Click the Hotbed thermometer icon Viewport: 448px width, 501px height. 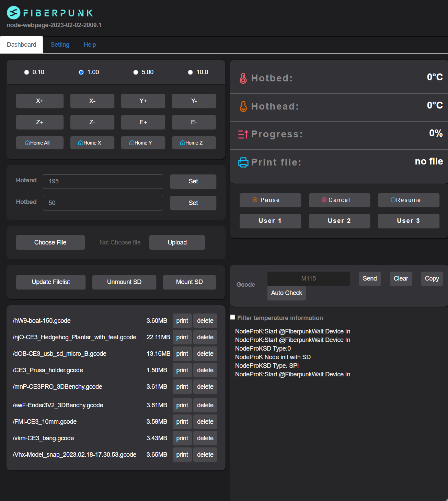(243, 78)
